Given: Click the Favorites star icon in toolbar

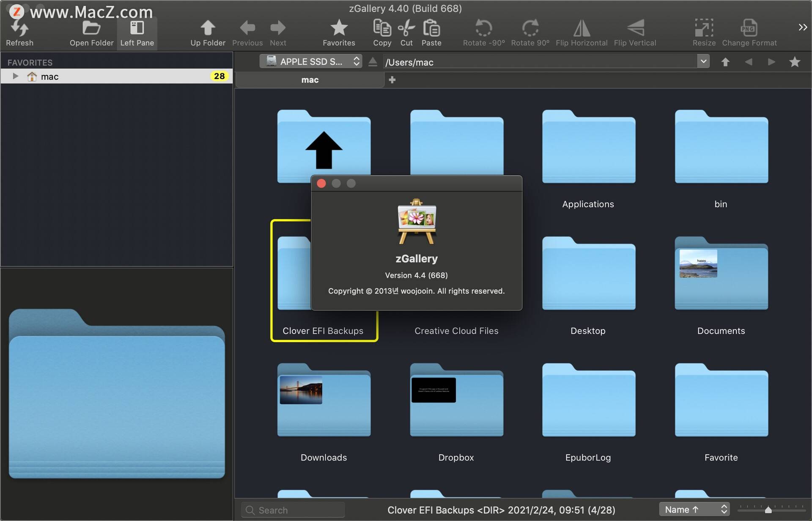Looking at the screenshot, I should tap(338, 28).
